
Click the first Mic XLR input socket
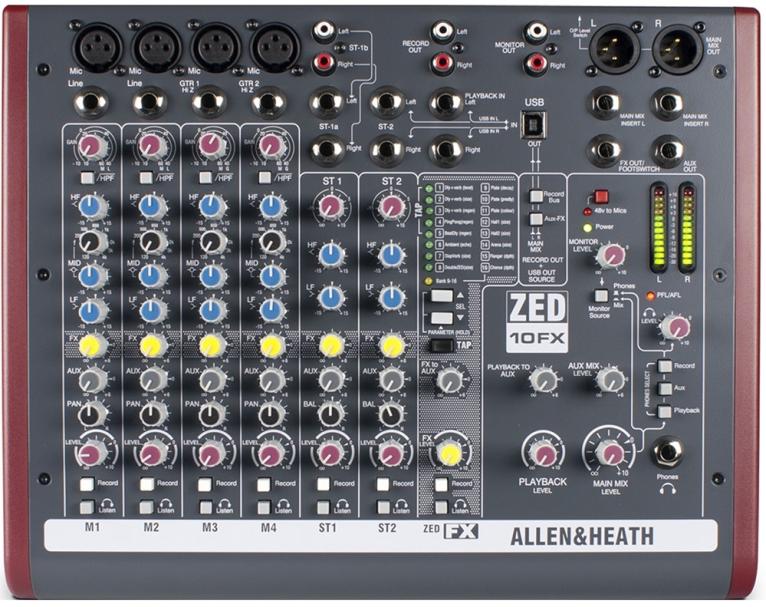97,46
